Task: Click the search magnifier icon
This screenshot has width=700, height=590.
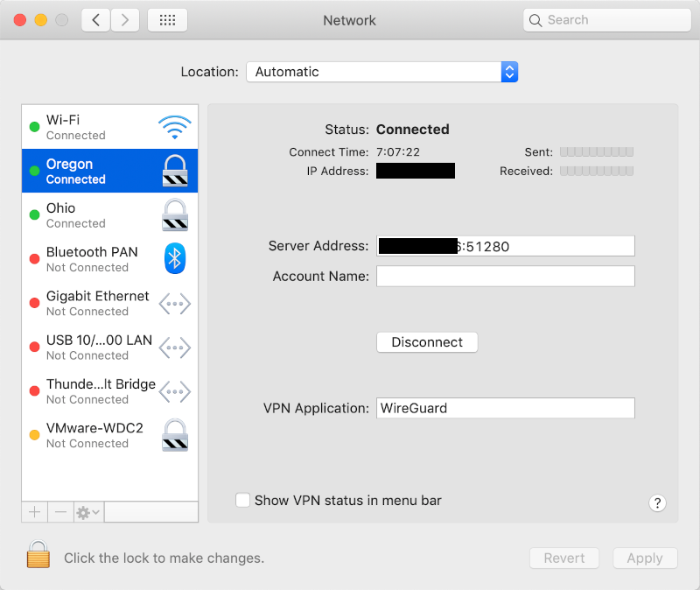Action: (x=535, y=20)
